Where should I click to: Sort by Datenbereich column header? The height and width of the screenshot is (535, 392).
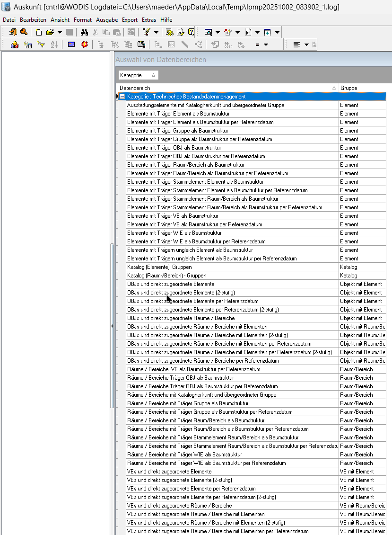227,88
